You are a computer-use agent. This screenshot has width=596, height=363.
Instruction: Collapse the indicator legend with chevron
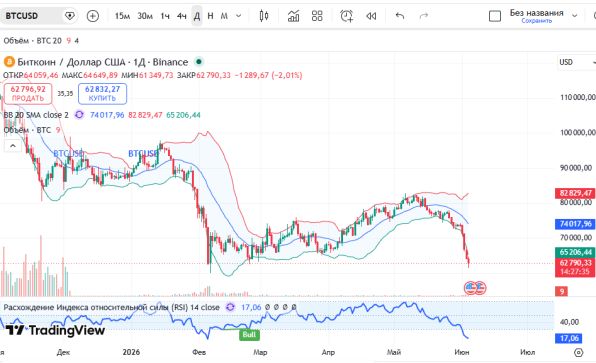(13, 146)
